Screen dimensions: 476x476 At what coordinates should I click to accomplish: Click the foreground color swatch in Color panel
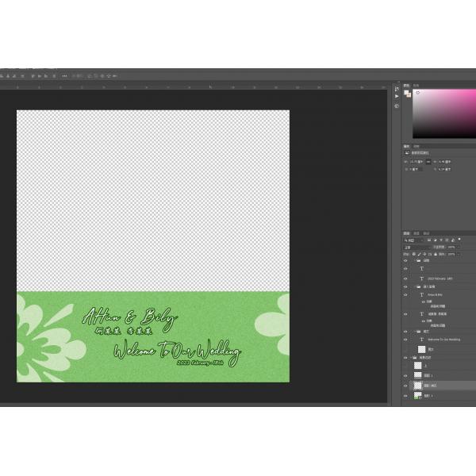[x=406, y=92]
